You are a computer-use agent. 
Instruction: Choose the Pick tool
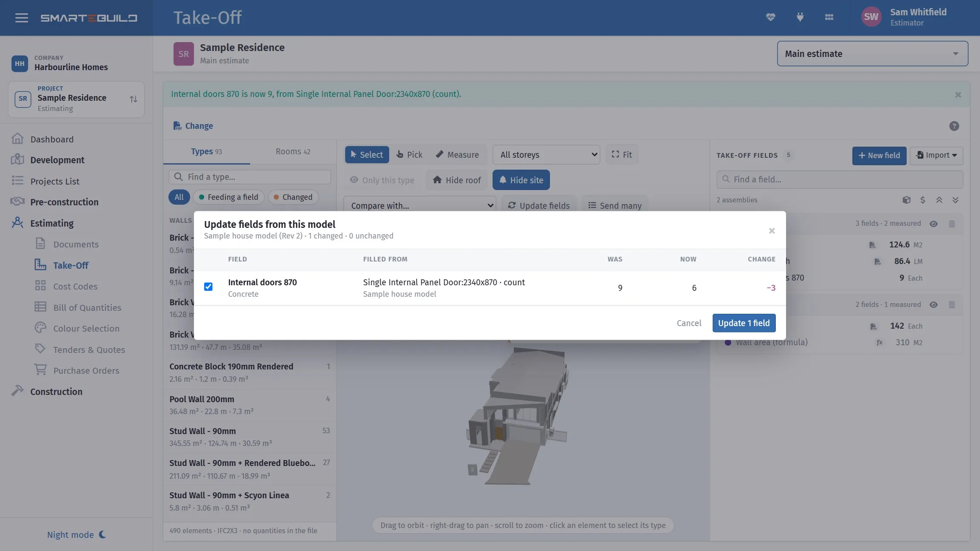point(409,155)
